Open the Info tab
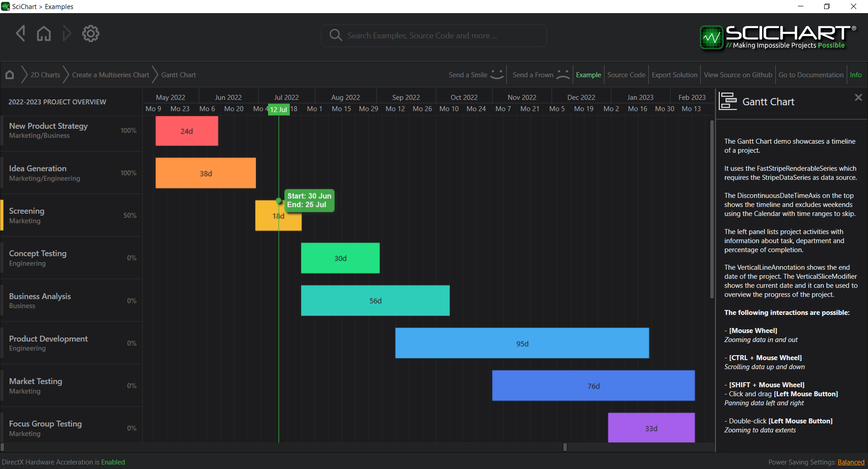 click(x=856, y=75)
